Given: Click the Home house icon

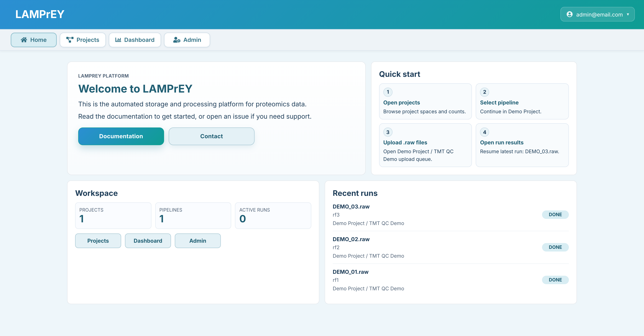Looking at the screenshot, I should point(24,40).
